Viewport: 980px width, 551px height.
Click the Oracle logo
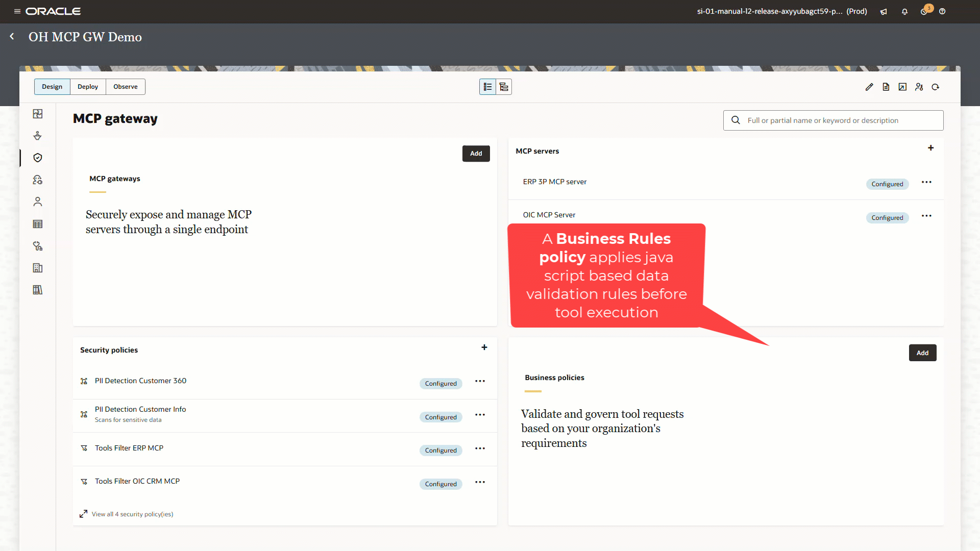53,11
